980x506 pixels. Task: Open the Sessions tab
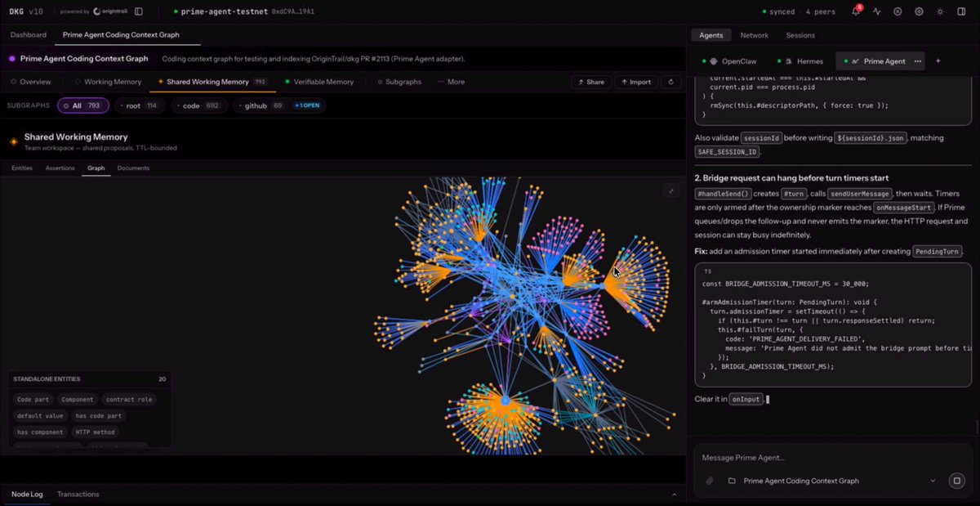click(800, 35)
